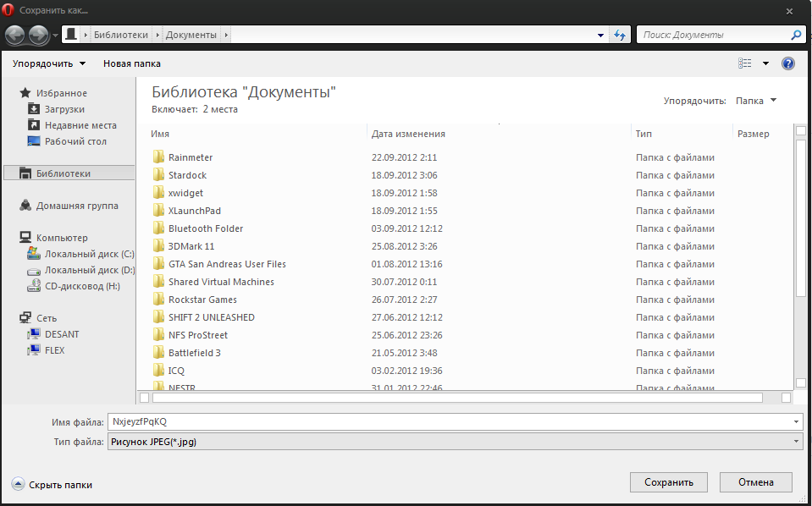Viewport: 812px width, 506px height.
Task: Sort by Дата изменения column header
Action: 408,134
